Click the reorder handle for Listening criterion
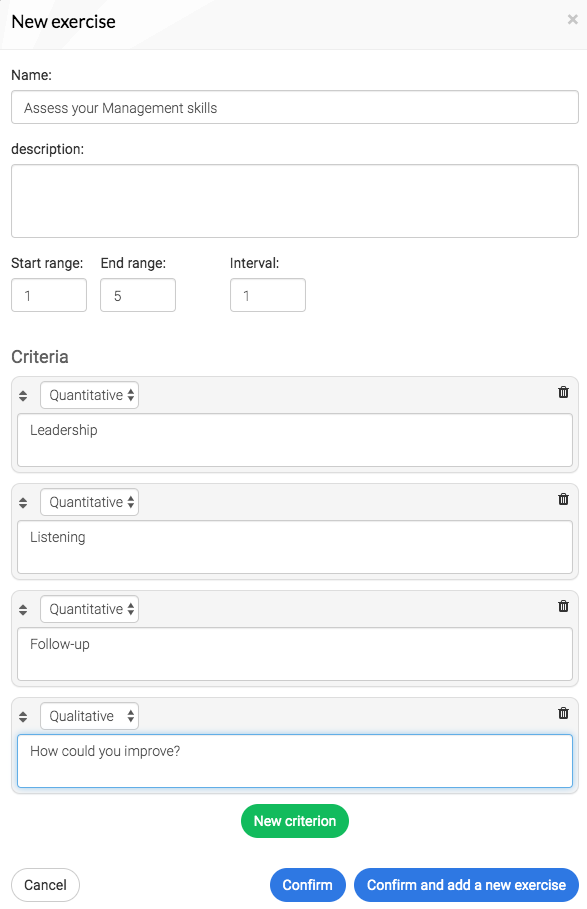587x909 pixels. pyautogui.click(x=23, y=503)
